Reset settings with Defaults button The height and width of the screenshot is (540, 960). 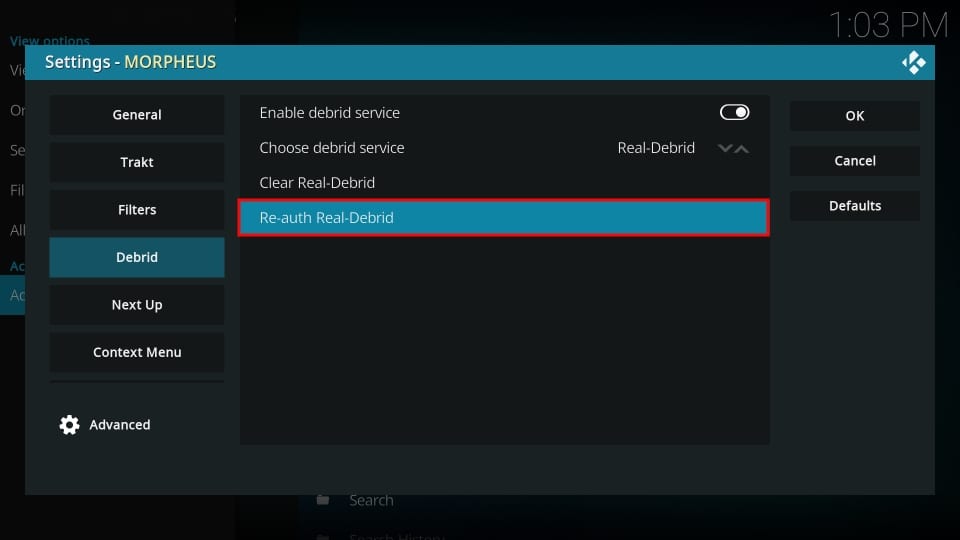point(855,206)
